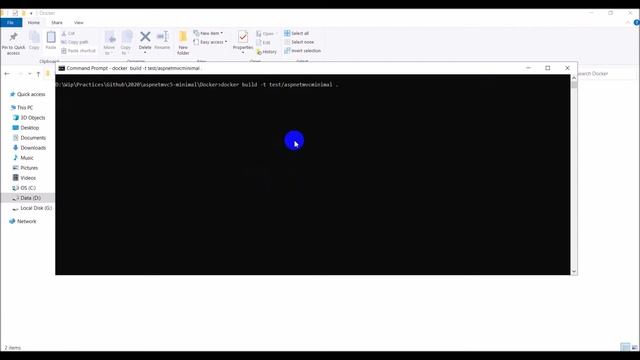
Task: Open Downloads in the sidebar
Action: (x=29, y=148)
